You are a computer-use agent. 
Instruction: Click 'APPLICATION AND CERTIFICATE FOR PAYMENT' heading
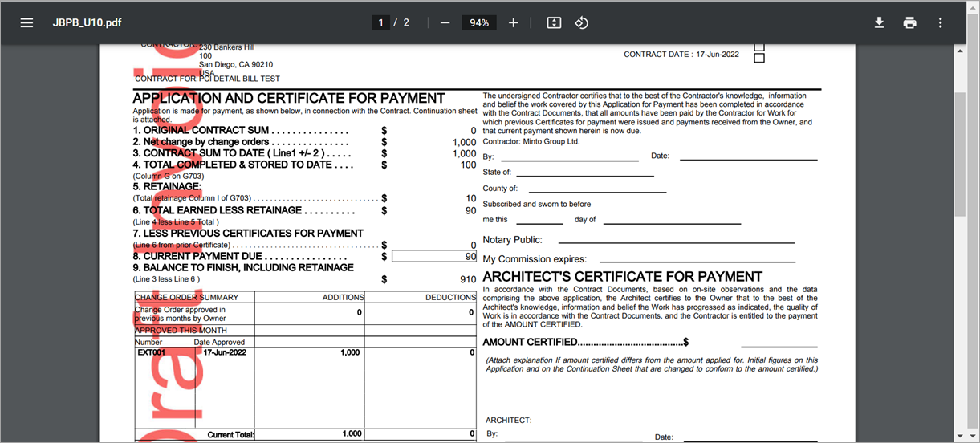point(289,99)
